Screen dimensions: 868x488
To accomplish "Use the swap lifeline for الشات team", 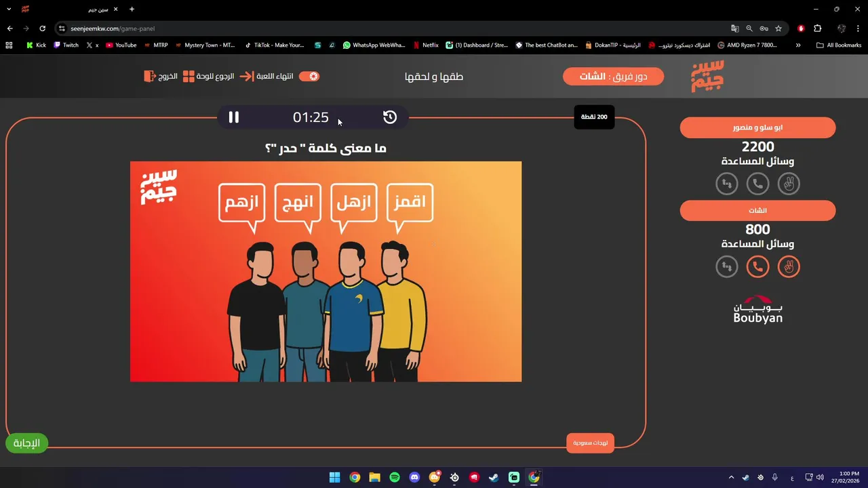I will point(726,267).
